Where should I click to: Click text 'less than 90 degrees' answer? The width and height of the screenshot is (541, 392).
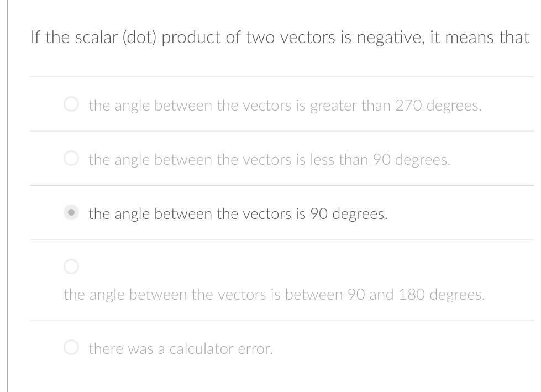pos(269,159)
